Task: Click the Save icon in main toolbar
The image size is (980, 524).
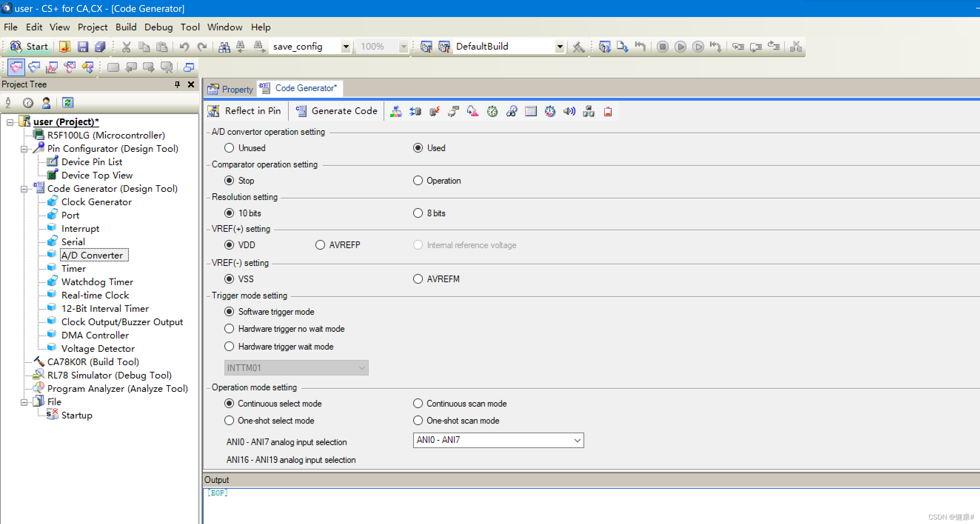Action: 83,47
